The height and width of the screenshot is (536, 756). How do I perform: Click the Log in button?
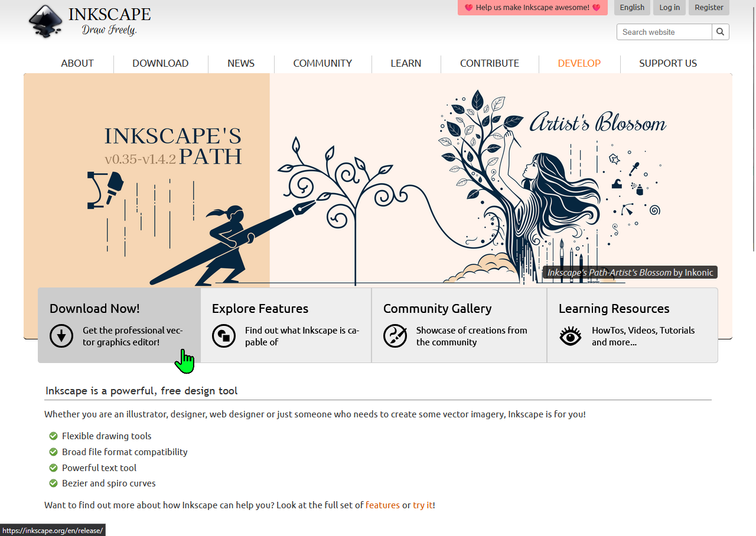(x=669, y=8)
